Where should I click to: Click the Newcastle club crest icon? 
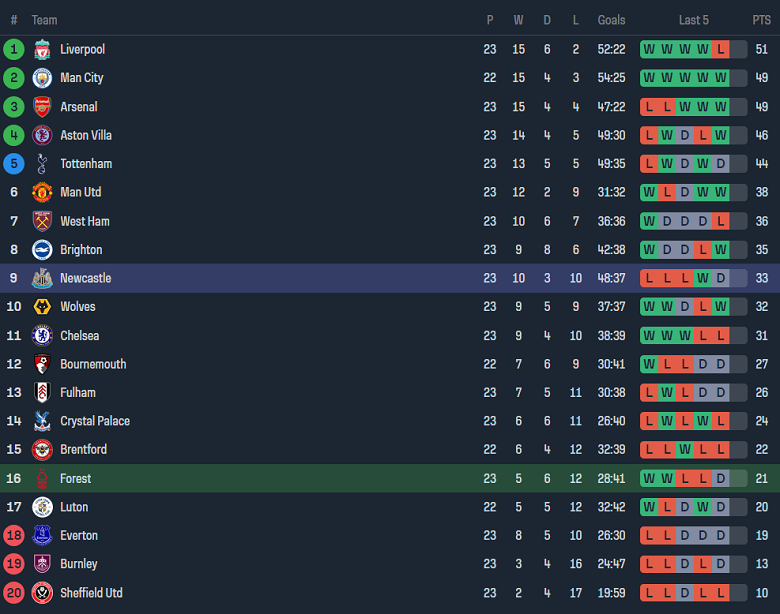[x=42, y=279]
